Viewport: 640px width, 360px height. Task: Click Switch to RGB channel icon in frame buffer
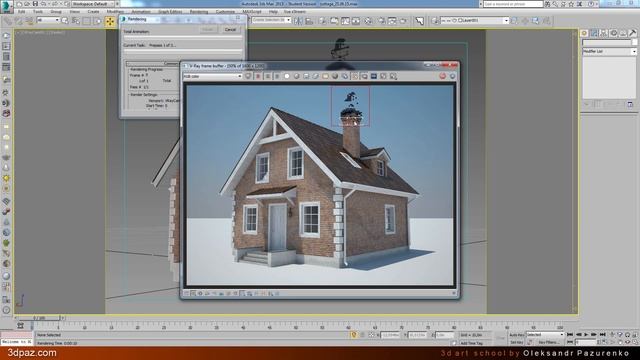pyautogui.click(x=248, y=76)
